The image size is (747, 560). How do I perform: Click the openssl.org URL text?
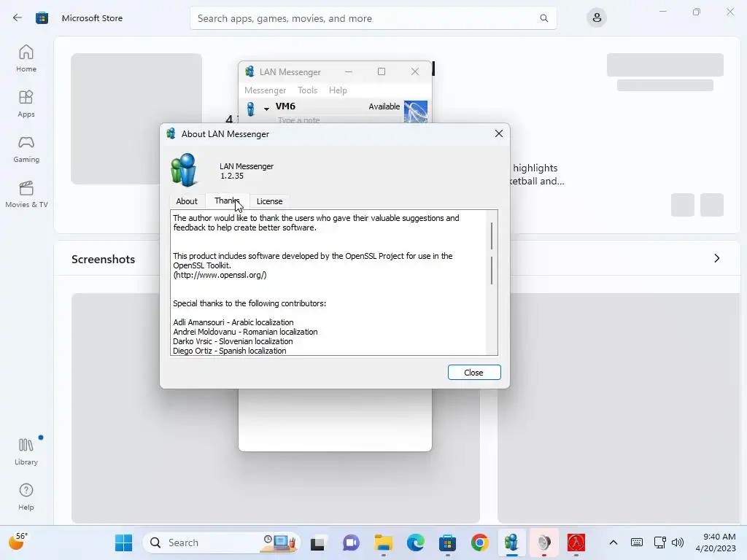click(x=220, y=275)
